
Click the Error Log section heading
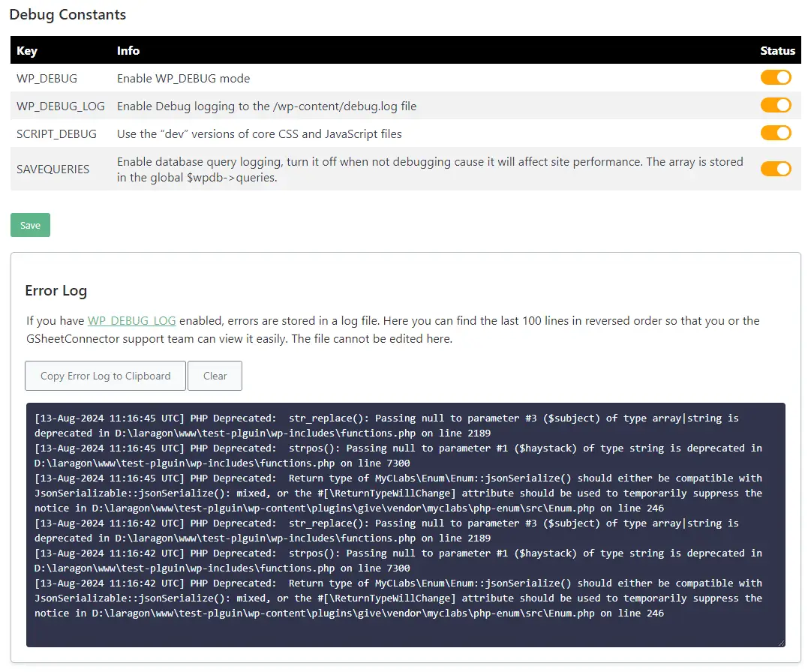click(x=56, y=290)
